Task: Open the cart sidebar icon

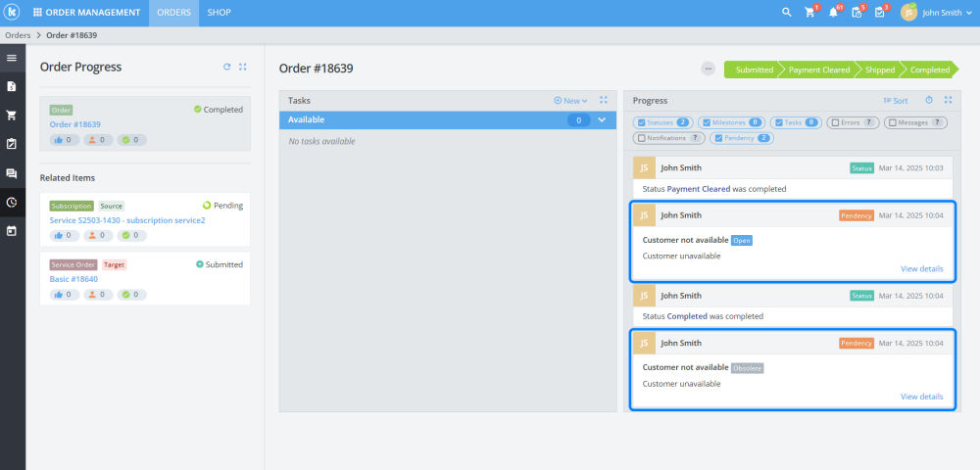Action: pos(11,116)
